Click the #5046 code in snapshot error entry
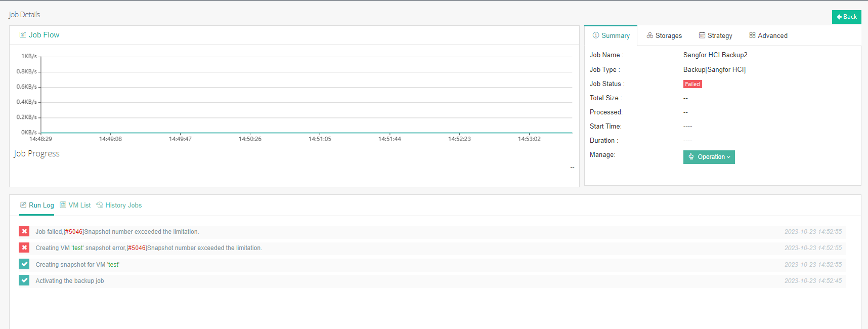 tap(137, 248)
